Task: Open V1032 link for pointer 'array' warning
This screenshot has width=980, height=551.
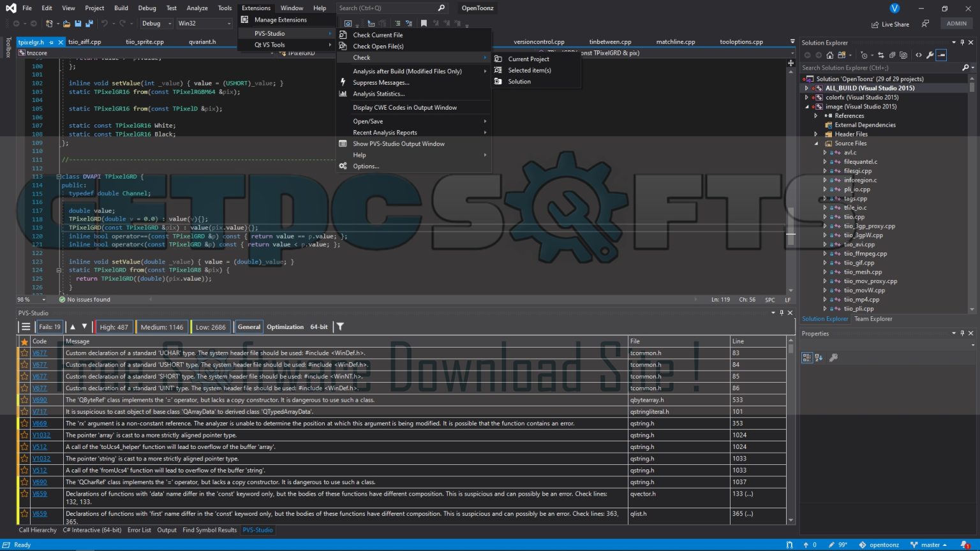Action: click(x=41, y=435)
